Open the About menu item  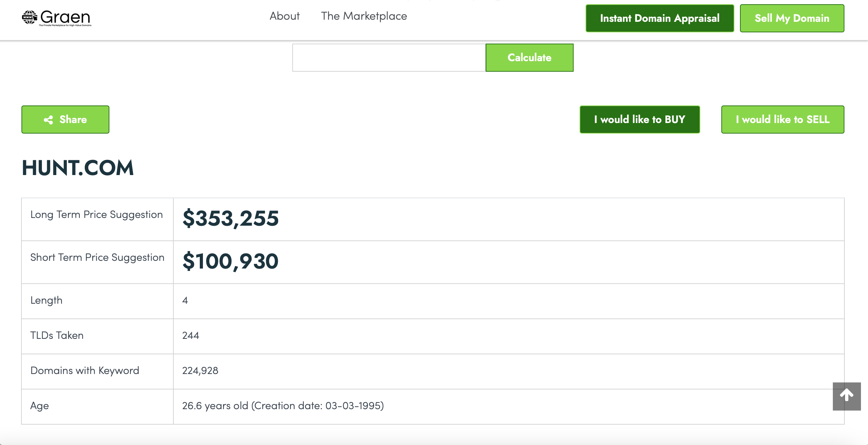[x=284, y=16]
